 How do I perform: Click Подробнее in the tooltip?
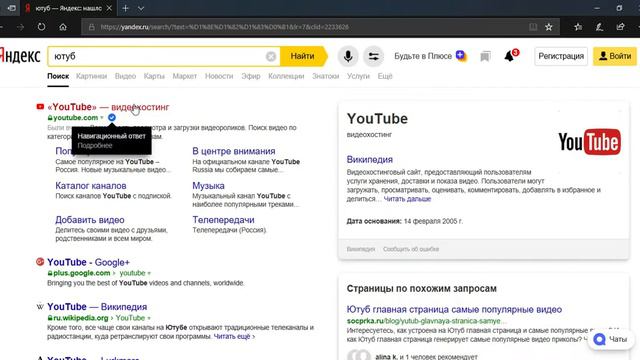(x=95, y=145)
